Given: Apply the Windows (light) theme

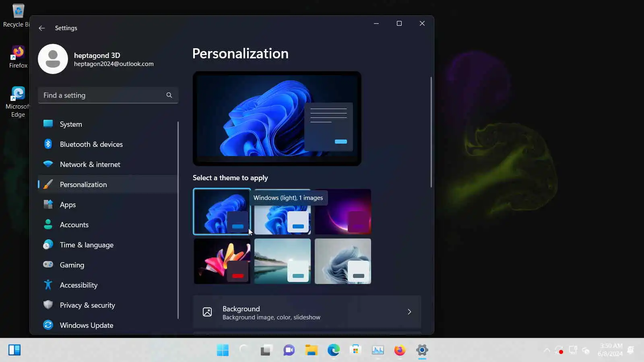Looking at the screenshot, I should (x=283, y=212).
